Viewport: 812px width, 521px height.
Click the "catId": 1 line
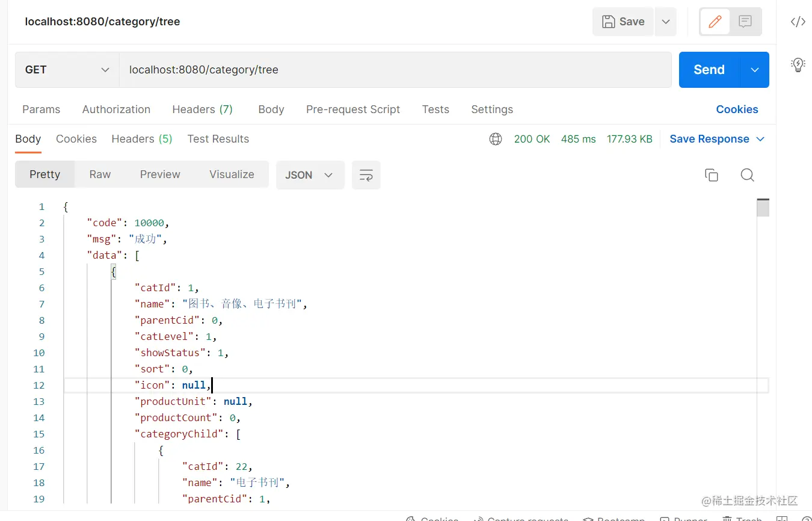tap(167, 288)
